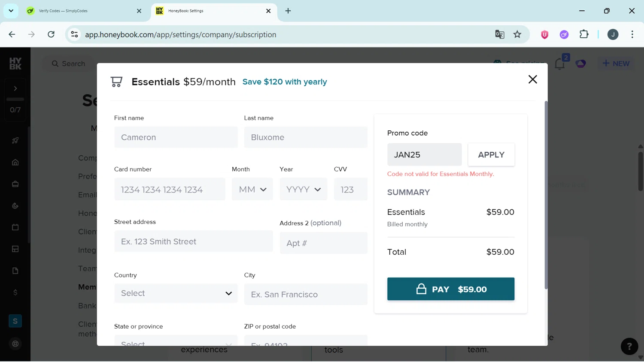
Task: Click the CVV field
Action: 351,189
